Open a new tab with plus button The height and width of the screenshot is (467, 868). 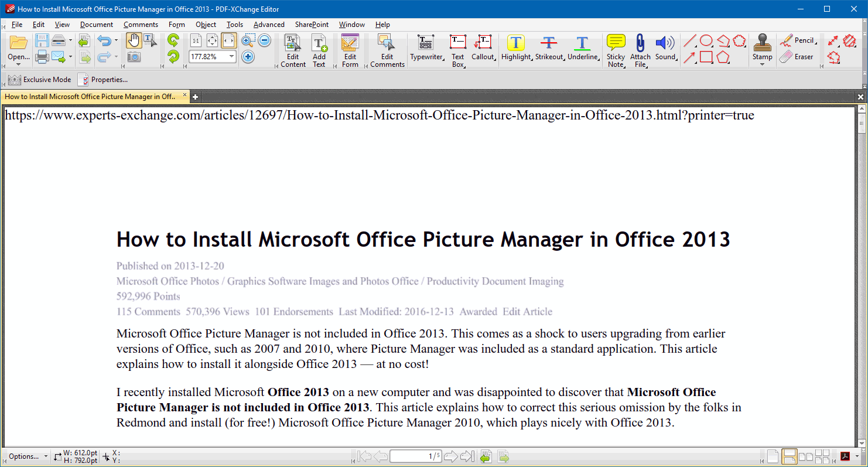pos(196,97)
